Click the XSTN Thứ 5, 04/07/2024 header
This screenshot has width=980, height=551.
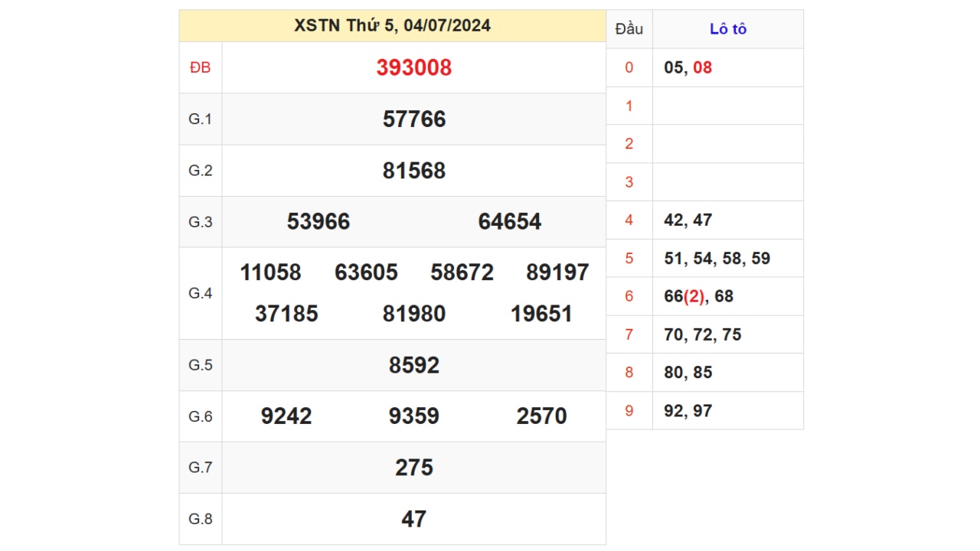coord(392,26)
